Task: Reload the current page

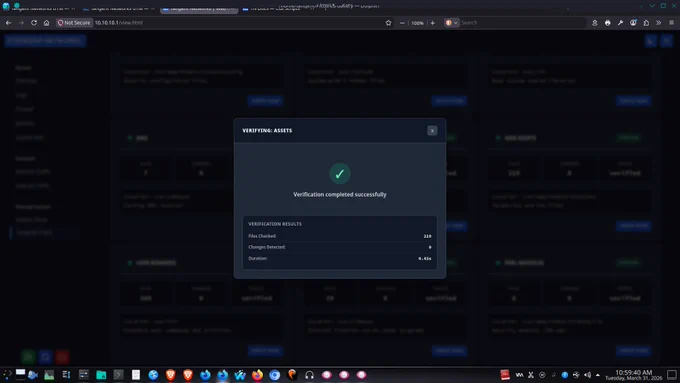Action: tap(34, 23)
